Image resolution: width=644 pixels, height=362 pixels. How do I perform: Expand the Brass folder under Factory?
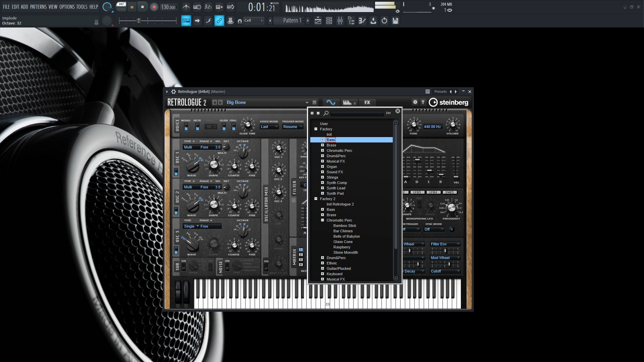pyautogui.click(x=322, y=145)
